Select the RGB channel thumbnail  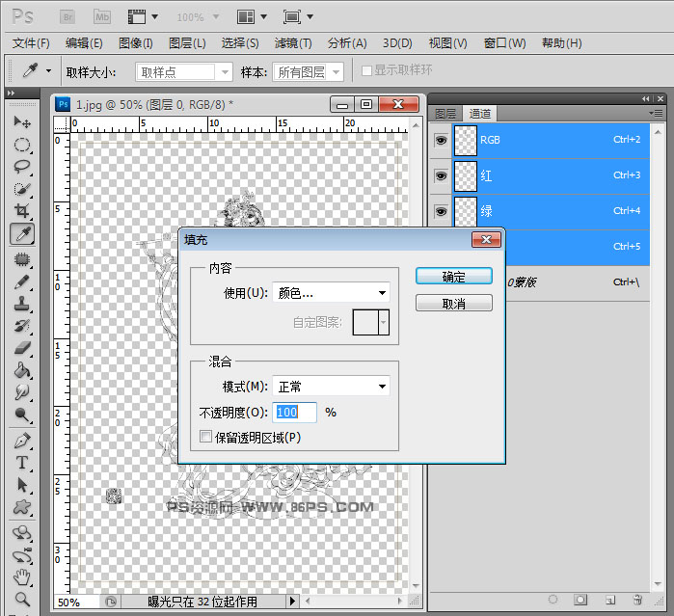[x=466, y=140]
